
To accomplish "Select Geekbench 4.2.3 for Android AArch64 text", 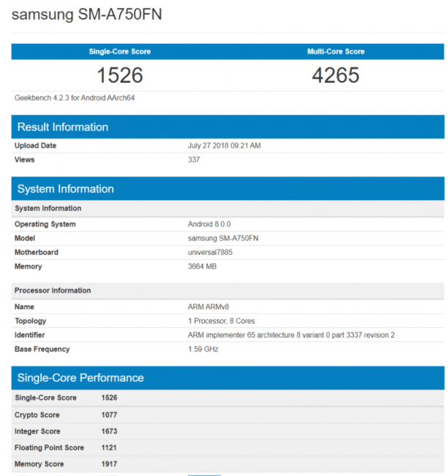I will click(75, 97).
